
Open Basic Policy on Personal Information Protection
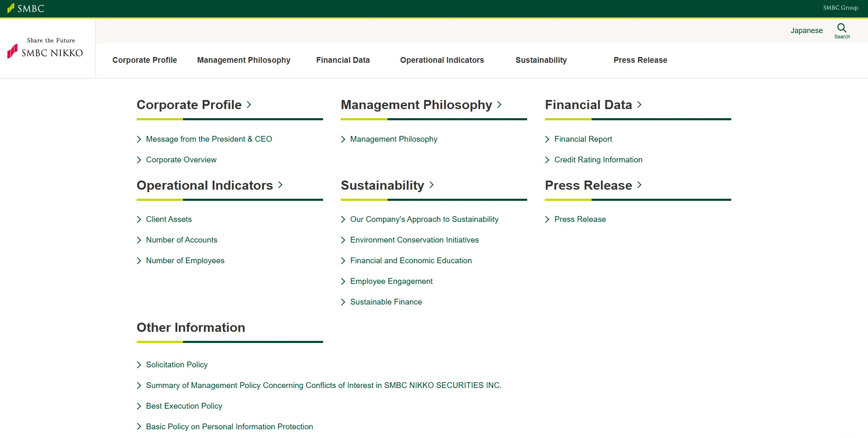[229, 427]
